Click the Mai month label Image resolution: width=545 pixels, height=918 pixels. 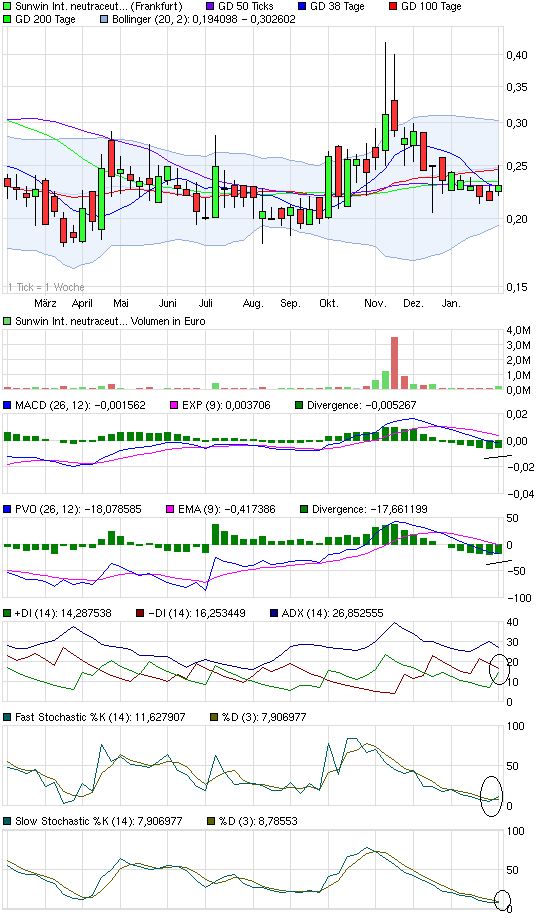click(x=121, y=303)
